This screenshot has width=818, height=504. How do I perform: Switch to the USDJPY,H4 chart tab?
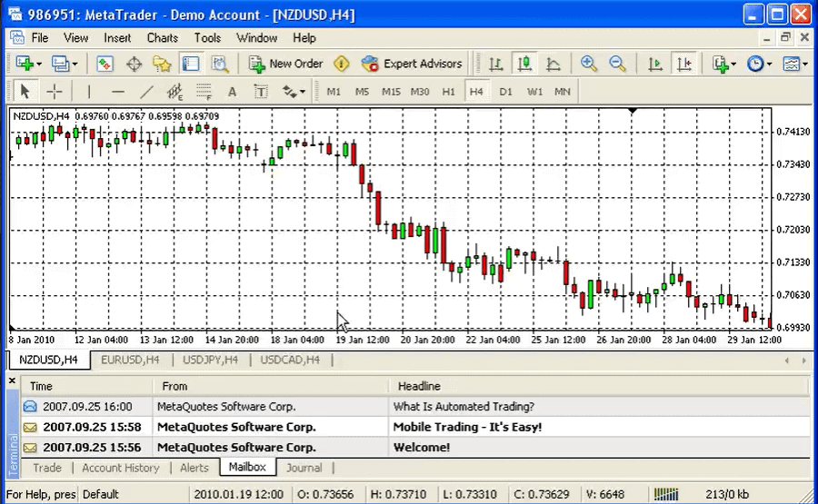tap(210, 360)
